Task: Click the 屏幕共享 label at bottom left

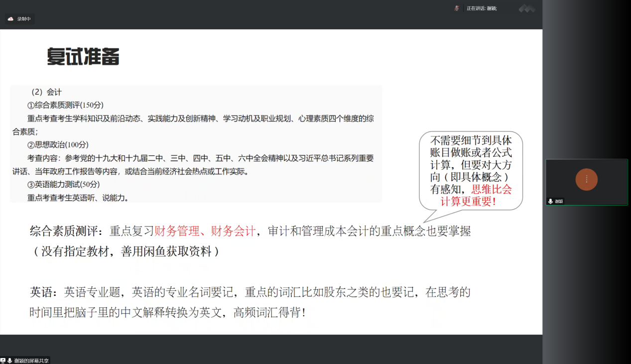Action: point(31,361)
